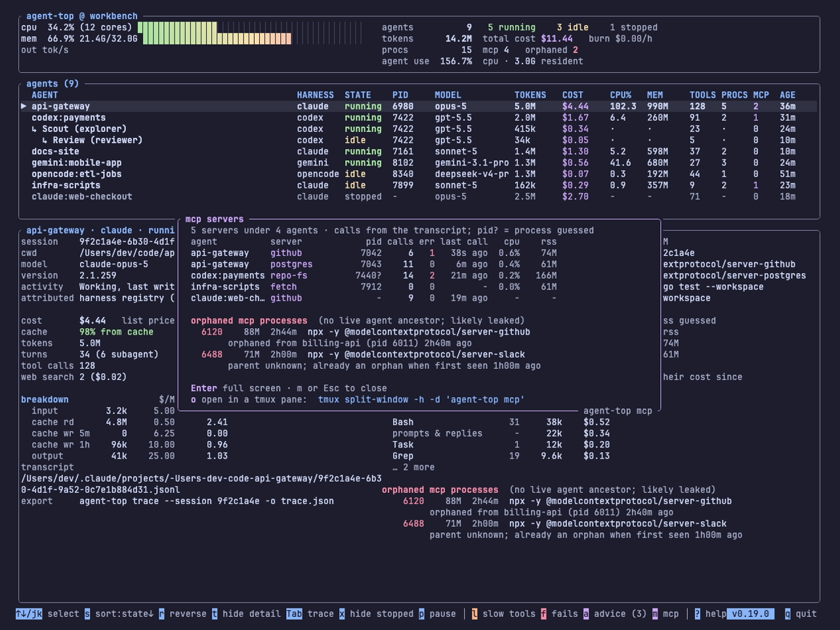Click the ↳ arrow before Scout (explorer)
This screenshot has height=630, width=840.
(x=34, y=129)
